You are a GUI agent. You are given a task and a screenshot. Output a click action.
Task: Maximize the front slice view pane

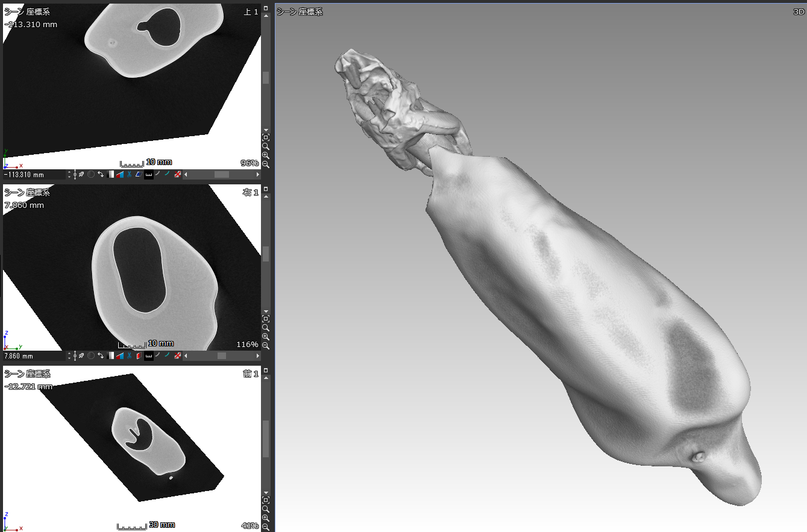pyautogui.click(x=266, y=371)
